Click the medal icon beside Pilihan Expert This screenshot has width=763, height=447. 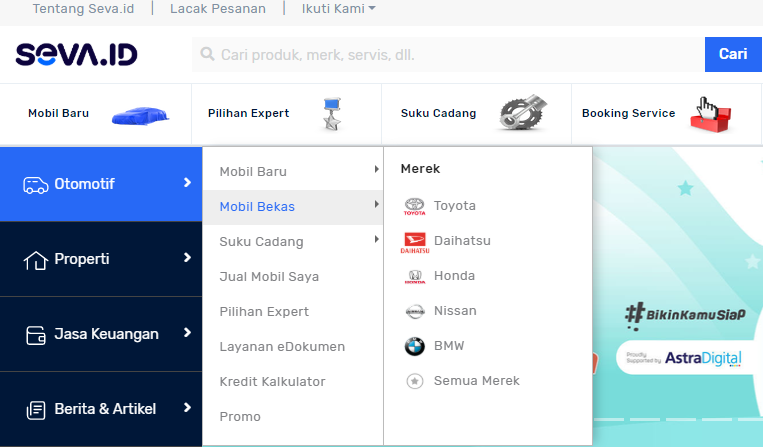coord(332,114)
